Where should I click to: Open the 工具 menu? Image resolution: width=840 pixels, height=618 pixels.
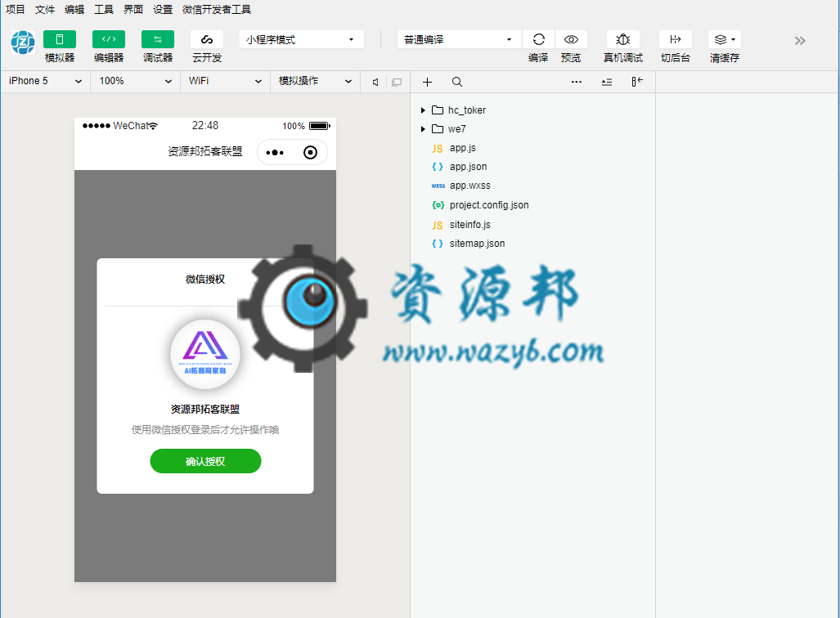(x=104, y=9)
